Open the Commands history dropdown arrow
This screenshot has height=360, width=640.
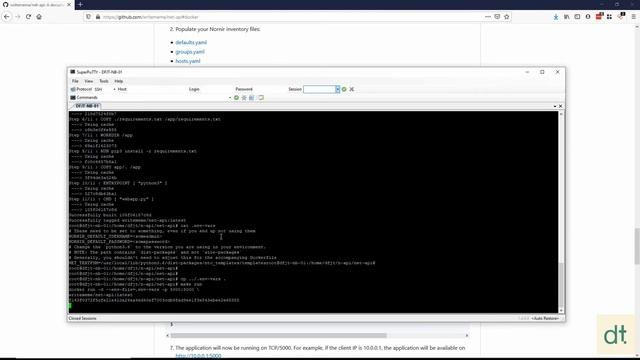(x=230, y=98)
